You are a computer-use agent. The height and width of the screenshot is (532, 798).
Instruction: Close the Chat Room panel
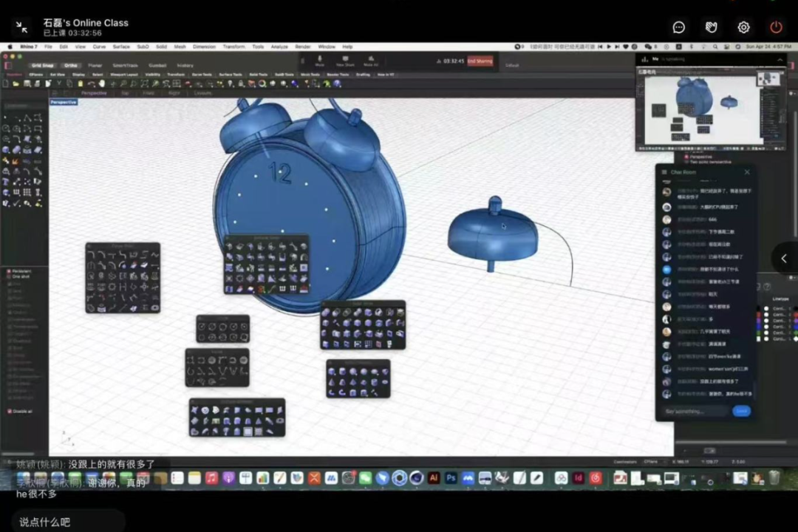747,172
